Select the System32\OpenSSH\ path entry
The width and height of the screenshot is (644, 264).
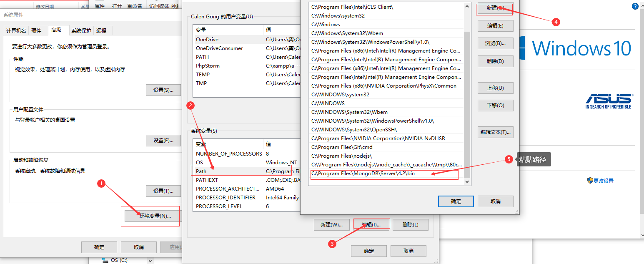[386, 130]
